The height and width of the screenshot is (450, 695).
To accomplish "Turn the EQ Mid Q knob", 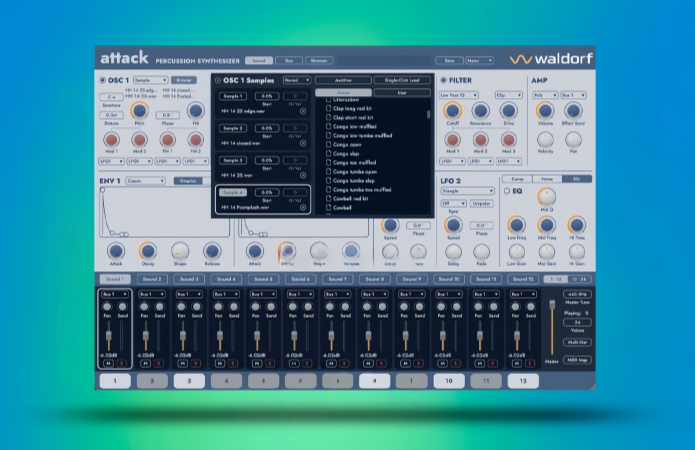I will [547, 196].
